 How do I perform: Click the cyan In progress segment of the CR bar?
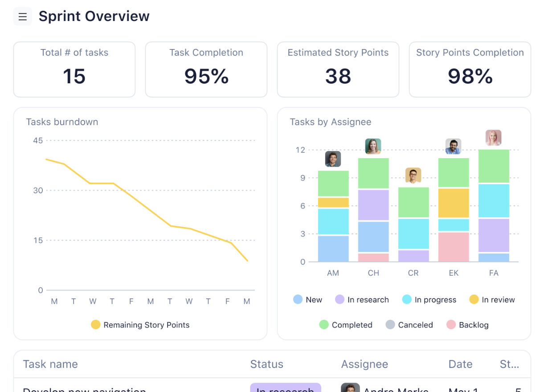[x=413, y=233]
